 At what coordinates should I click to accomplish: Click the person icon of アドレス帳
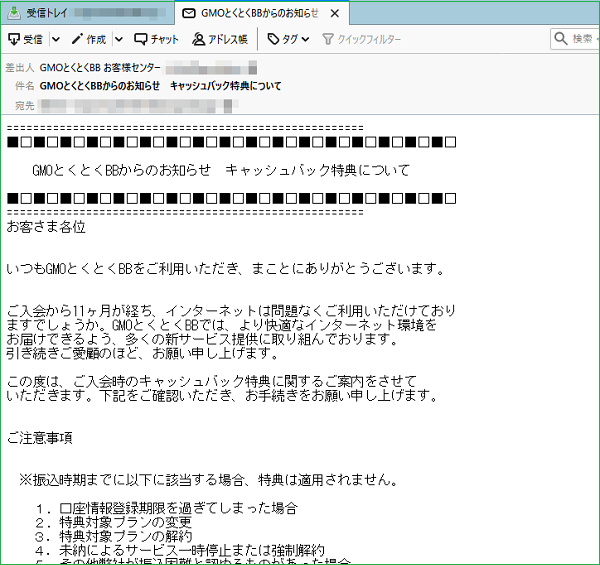tap(198, 39)
